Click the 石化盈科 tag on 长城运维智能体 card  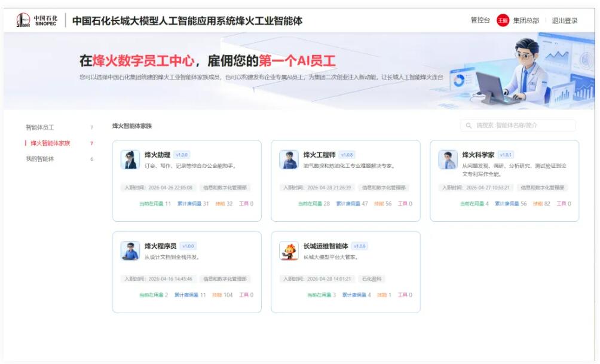point(372,279)
